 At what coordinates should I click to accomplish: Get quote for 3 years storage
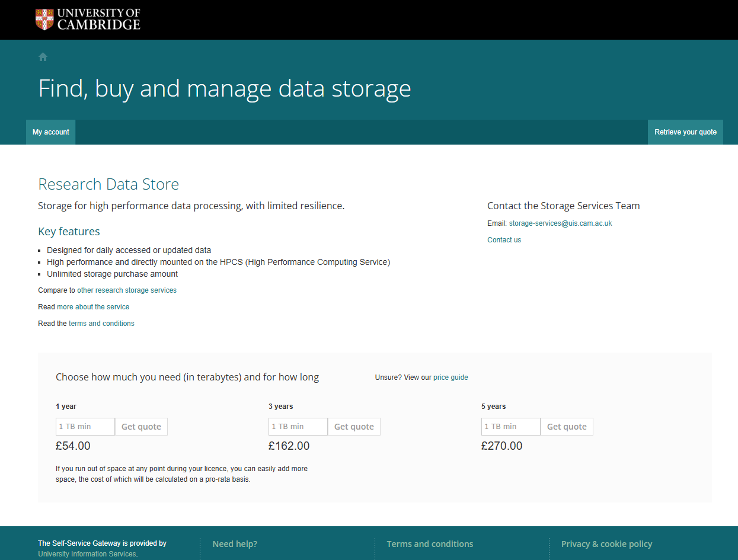tap(354, 427)
